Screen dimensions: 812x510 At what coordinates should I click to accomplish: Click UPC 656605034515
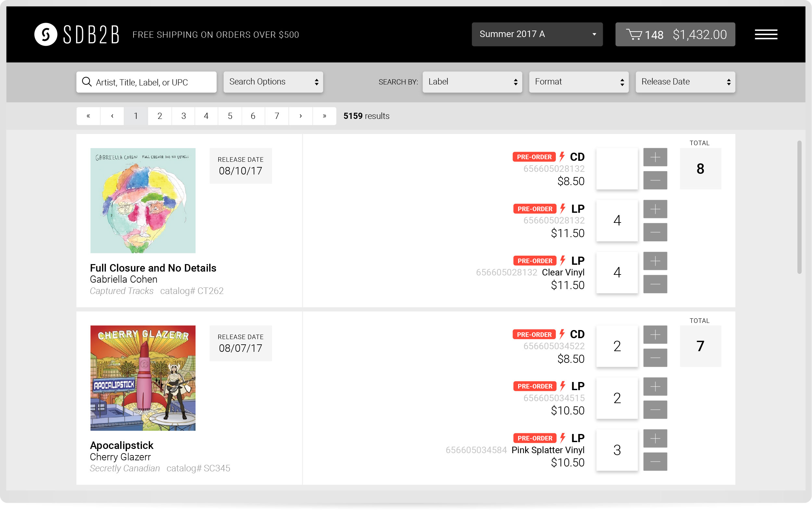click(554, 398)
